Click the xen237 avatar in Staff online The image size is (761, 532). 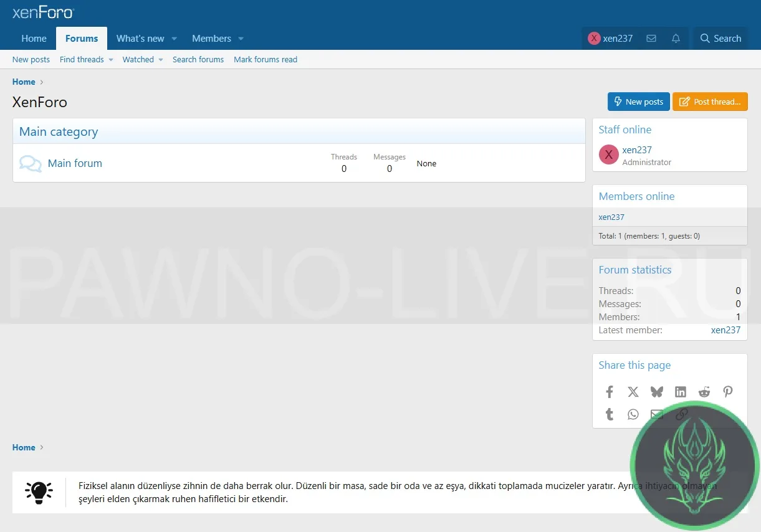(x=608, y=155)
